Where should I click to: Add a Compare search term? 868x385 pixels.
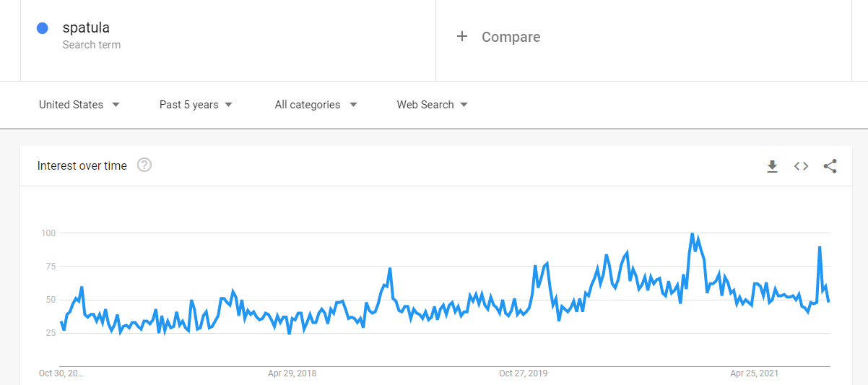(x=643, y=37)
